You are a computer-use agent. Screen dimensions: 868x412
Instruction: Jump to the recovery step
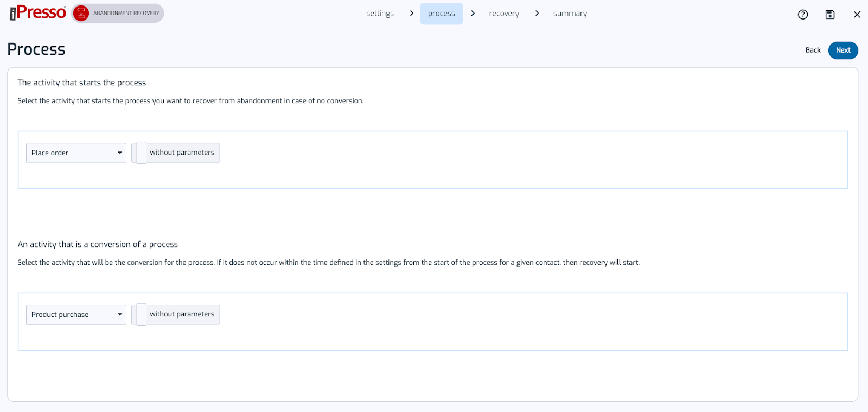[x=504, y=14]
